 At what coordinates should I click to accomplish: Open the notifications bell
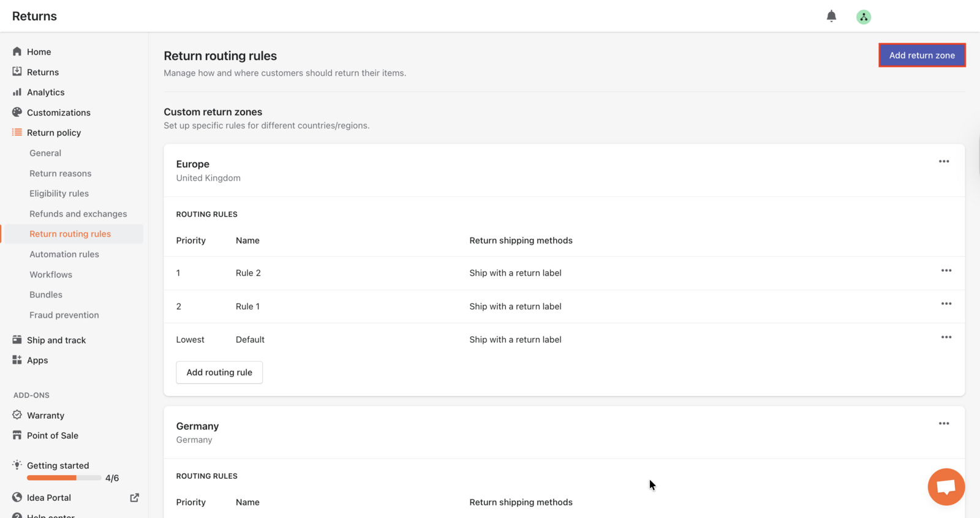(x=831, y=17)
